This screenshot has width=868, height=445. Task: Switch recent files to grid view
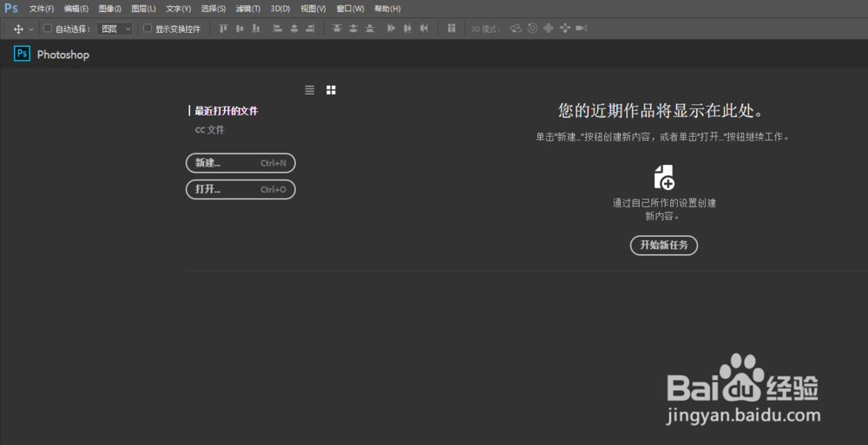(x=331, y=89)
